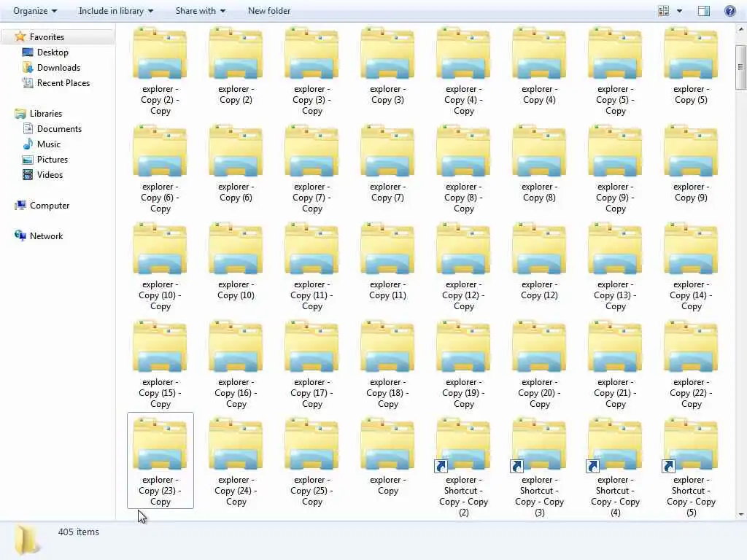
Task: Open the Pictures library
Action: pos(44,160)
